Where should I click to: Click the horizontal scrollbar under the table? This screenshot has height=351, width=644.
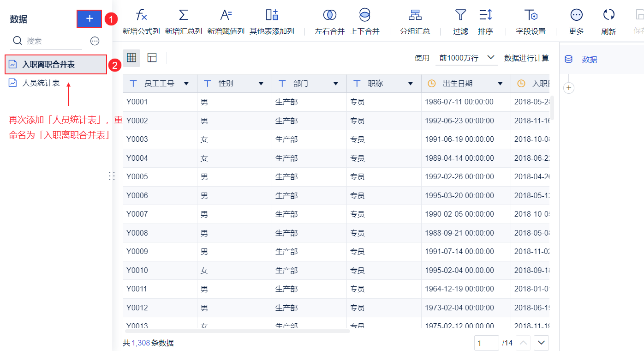pos(238,331)
